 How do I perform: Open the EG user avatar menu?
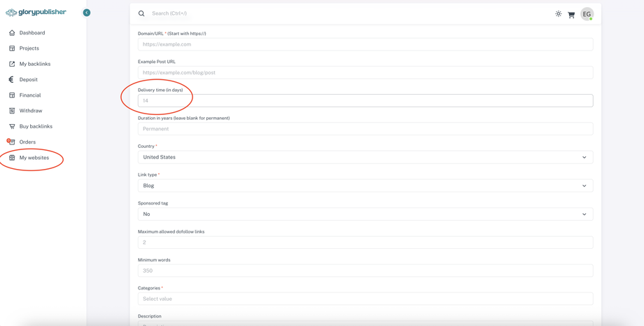[587, 14]
